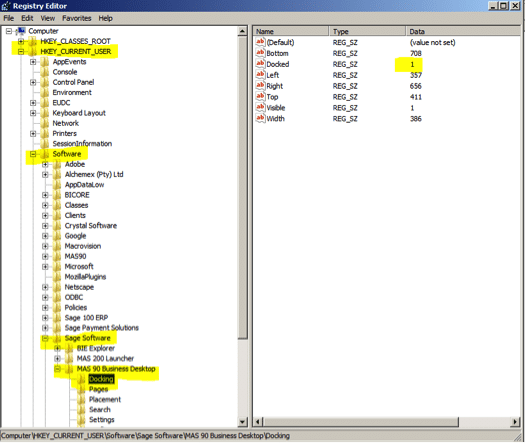Select the Visible value name
525x443 pixels.
tap(276, 108)
